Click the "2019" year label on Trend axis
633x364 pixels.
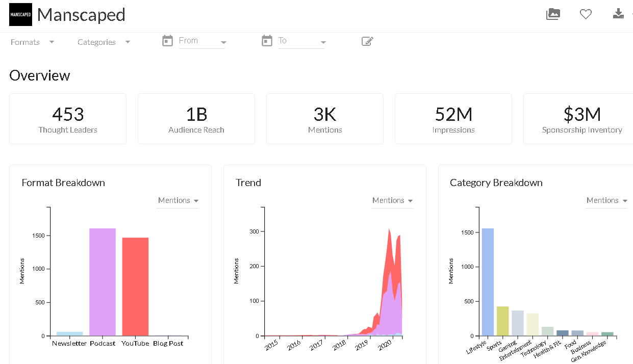click(362, 345)
